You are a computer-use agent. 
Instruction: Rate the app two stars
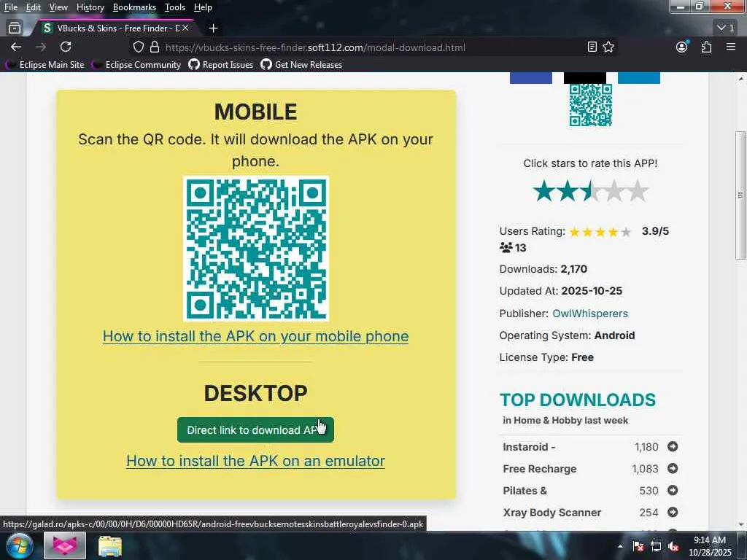click(567, 192)
